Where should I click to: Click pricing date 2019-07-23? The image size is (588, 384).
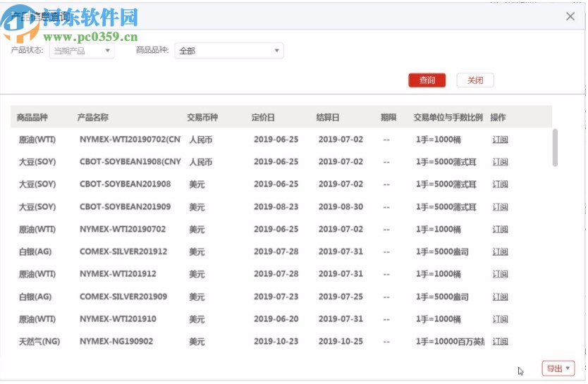[276, 297]
